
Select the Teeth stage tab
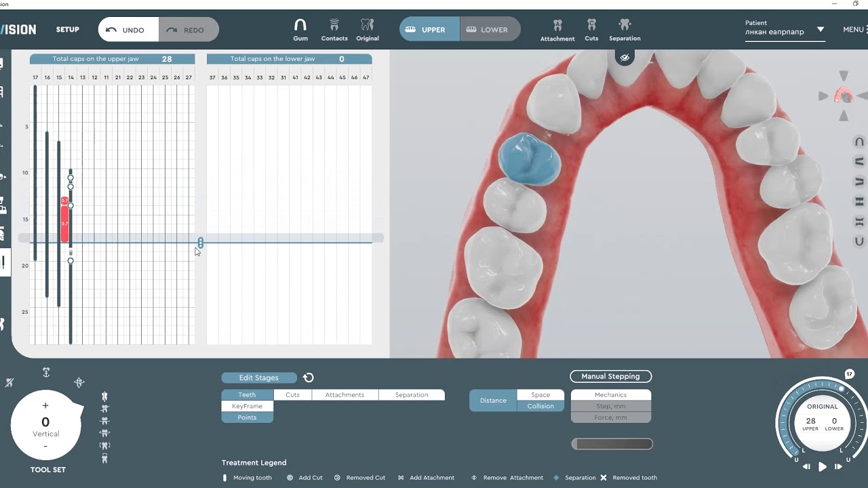coord(248,394)
